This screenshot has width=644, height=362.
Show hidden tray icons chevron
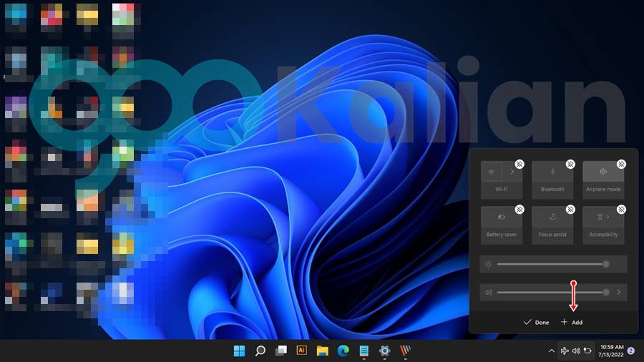(551, 351)
